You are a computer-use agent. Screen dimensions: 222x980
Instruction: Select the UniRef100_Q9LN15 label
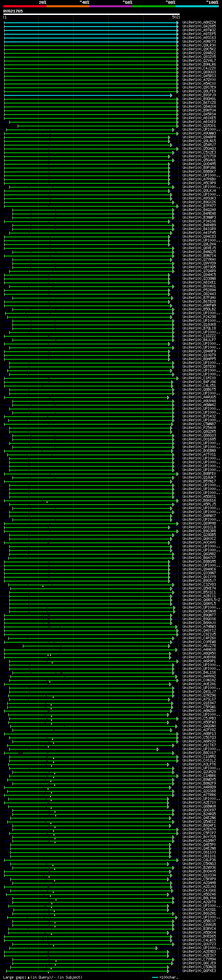[x=199, y=141]
